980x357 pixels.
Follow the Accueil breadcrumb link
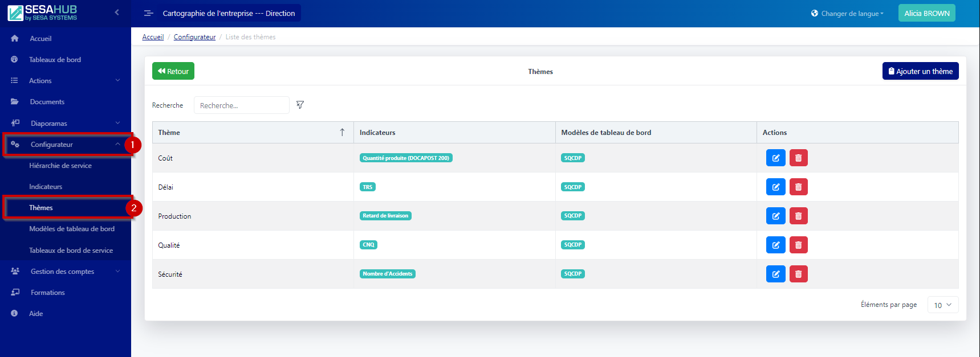153,37
